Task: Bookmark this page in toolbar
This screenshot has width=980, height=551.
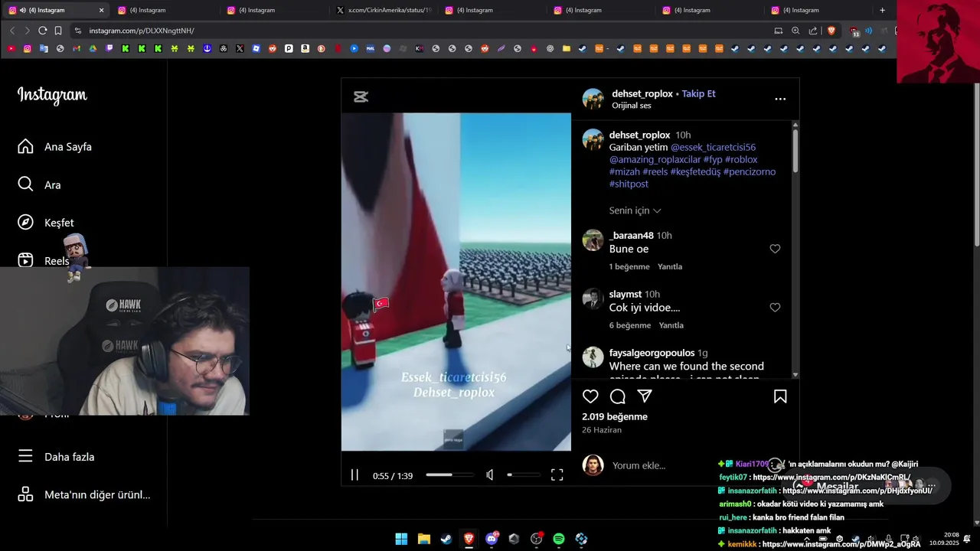Action: [x=57, y=31]
